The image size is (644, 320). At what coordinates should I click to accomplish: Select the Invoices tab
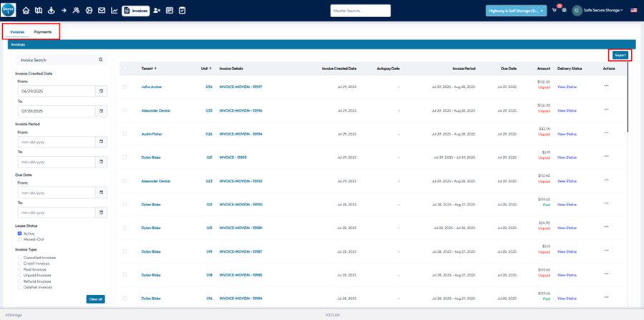point(17,32)
